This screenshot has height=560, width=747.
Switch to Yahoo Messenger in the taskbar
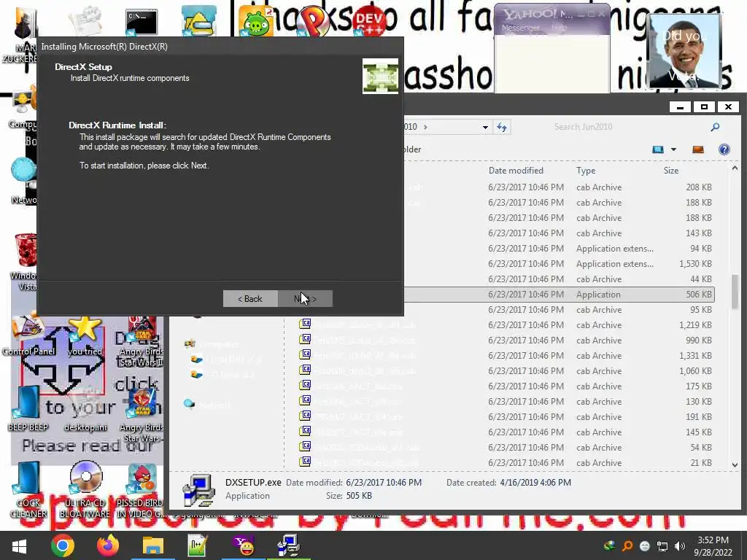[243, 545]
